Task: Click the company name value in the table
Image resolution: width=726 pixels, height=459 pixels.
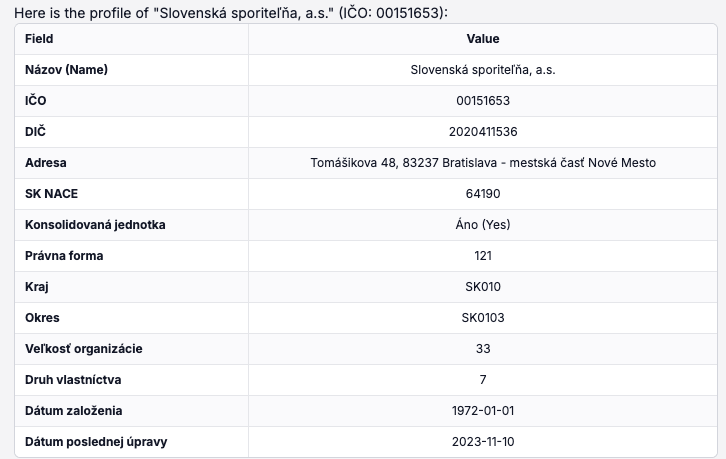Action: click(x=483, y=70)
